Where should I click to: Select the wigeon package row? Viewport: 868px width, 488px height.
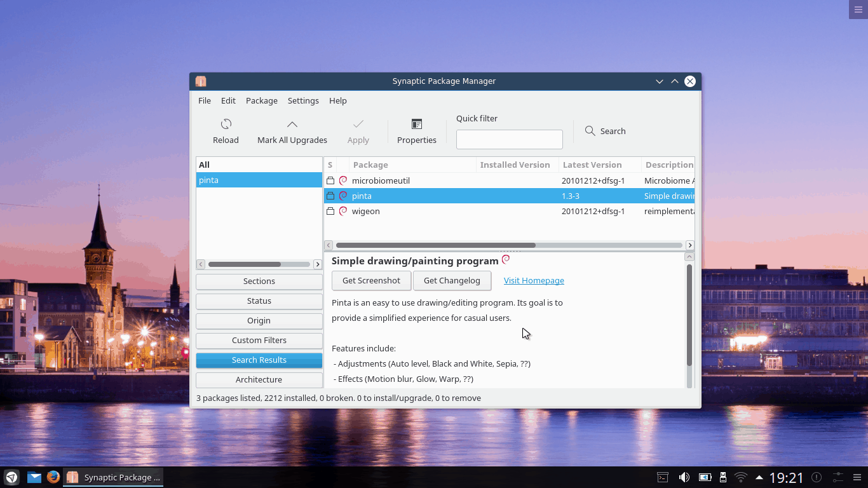coord(509,211)
